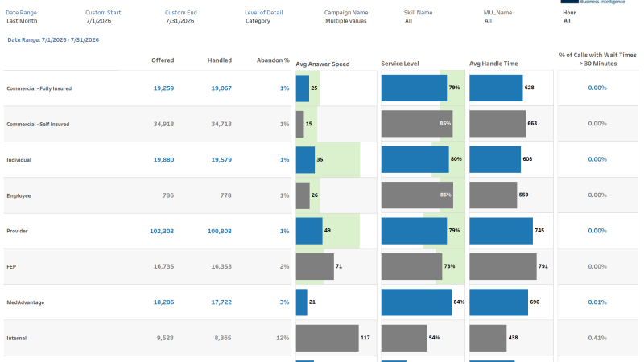Select the FEP row label

point(11,267)
